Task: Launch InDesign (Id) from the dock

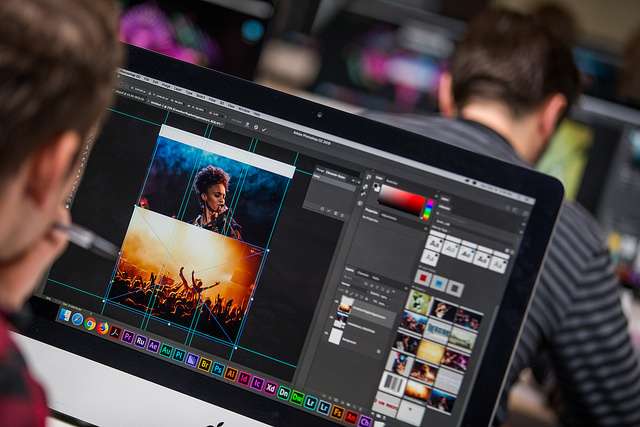Action: 244,379
